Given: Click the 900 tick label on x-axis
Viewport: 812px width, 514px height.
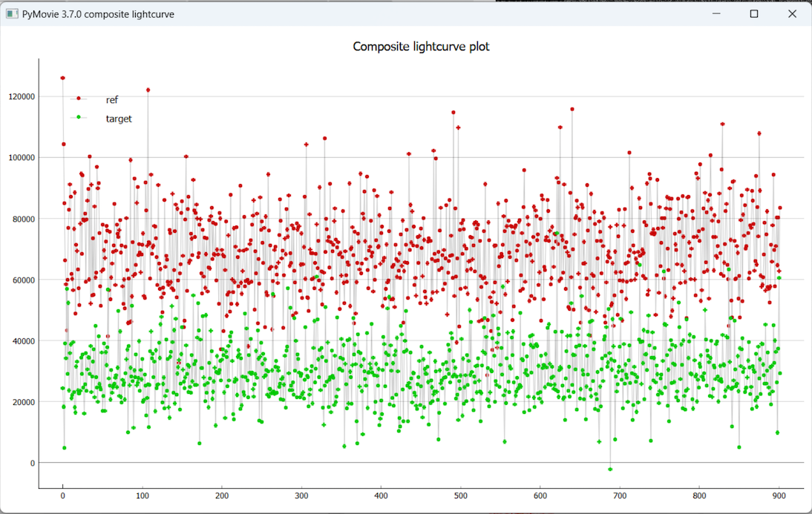Looking at the screenshot, I should [x=779, y=495].
